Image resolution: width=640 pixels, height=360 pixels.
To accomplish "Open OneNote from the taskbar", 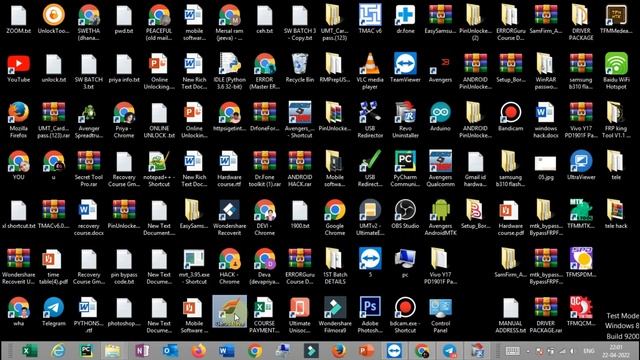I will (x=142, y=351).
